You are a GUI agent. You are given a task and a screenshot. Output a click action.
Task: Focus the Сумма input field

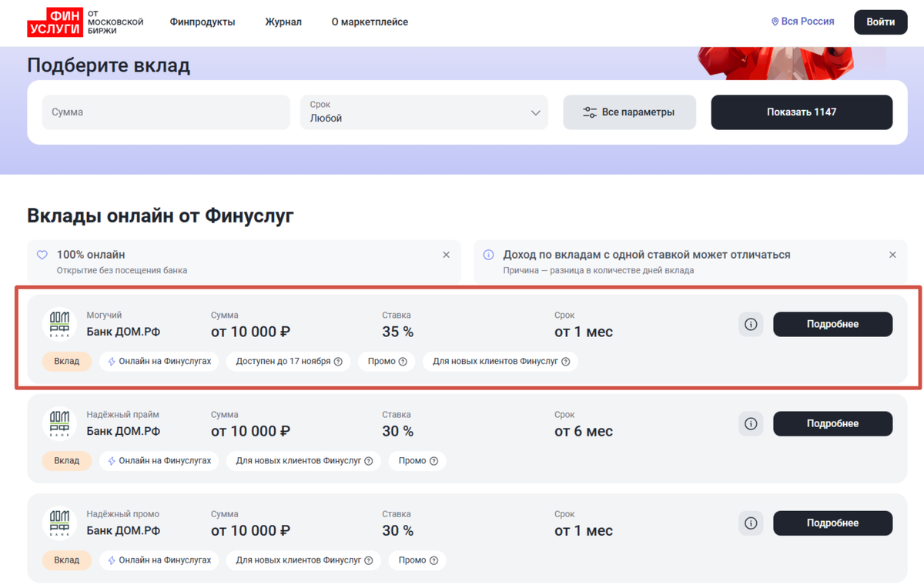pyautogui.click(x=166, y=112)
